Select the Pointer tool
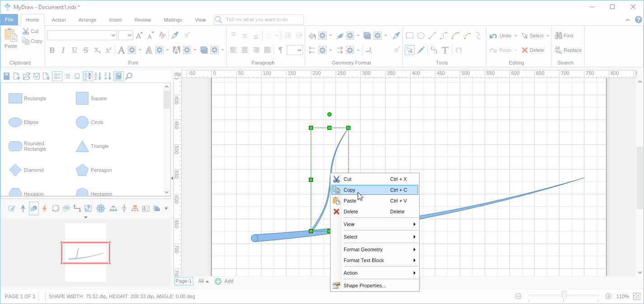Viewport: 644px width, 304px height. point(410,50)
